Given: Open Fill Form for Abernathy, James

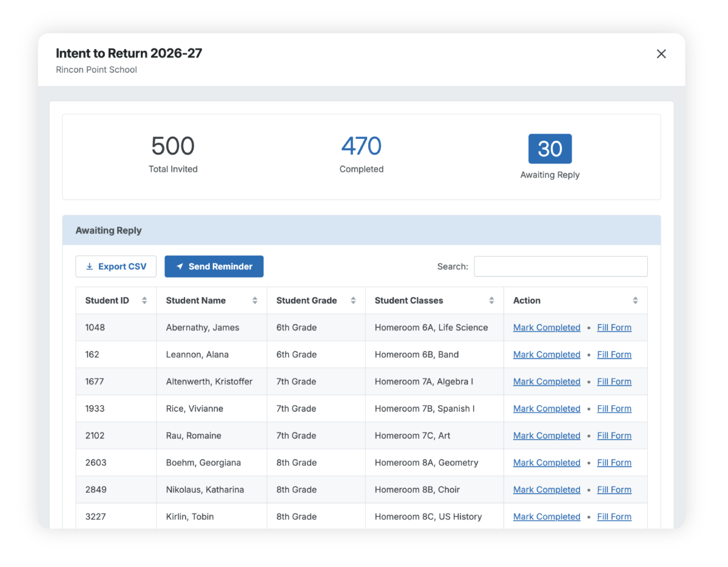Looking at the screenshot, I should tap(614, 327).
